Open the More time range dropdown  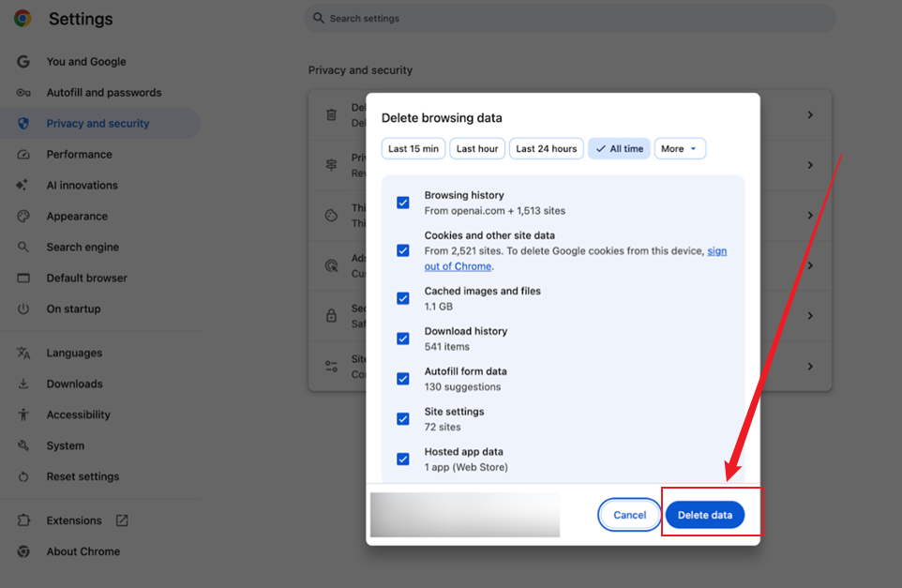[680, 148]
